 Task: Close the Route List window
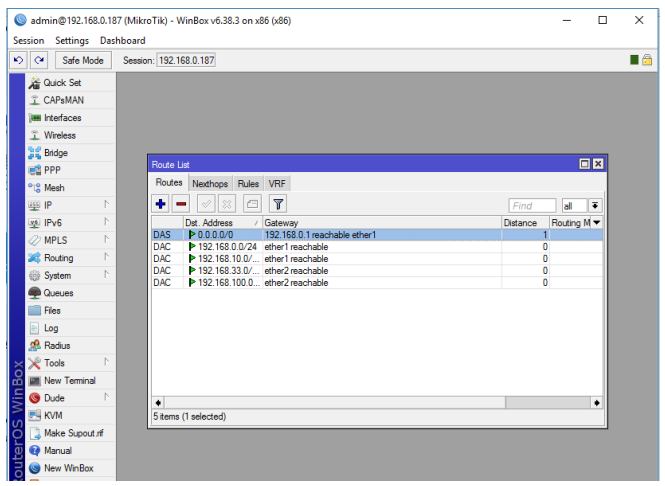[598, 164]
